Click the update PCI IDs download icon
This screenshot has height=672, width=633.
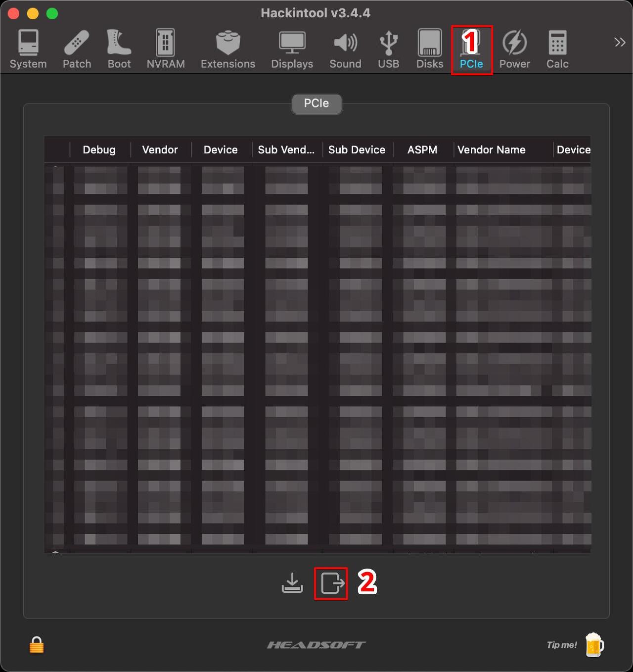point(292,583)
